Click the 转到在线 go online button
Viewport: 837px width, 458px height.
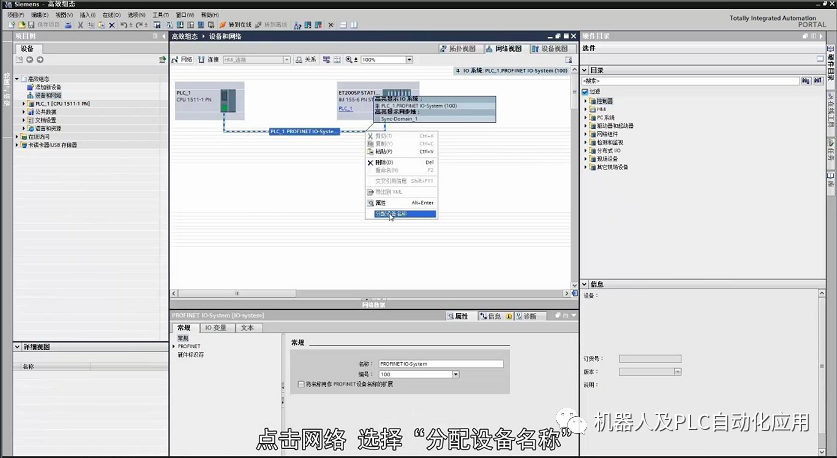pos(235,25)
